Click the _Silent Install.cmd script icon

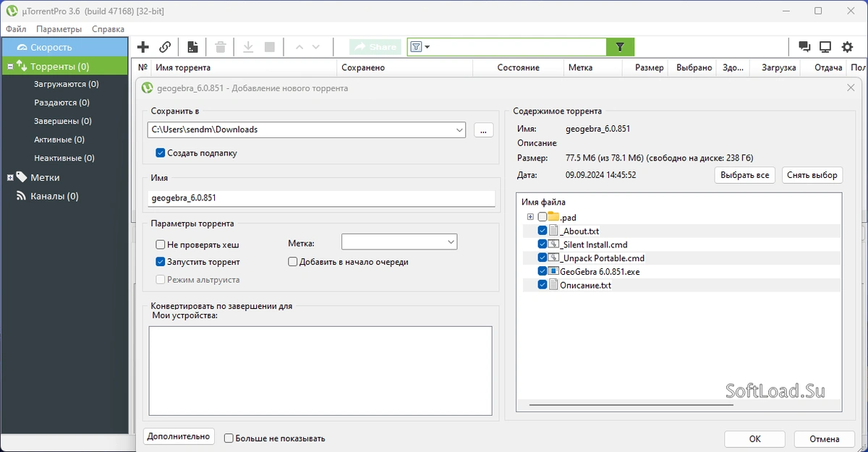point(554,244)
